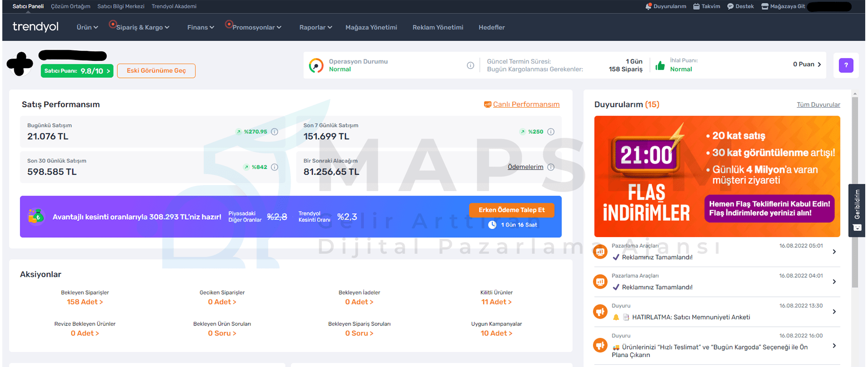Open Bekleyen Siparişler 158 Adet
This screenshot has height=367, width=868.
point(85,302)
